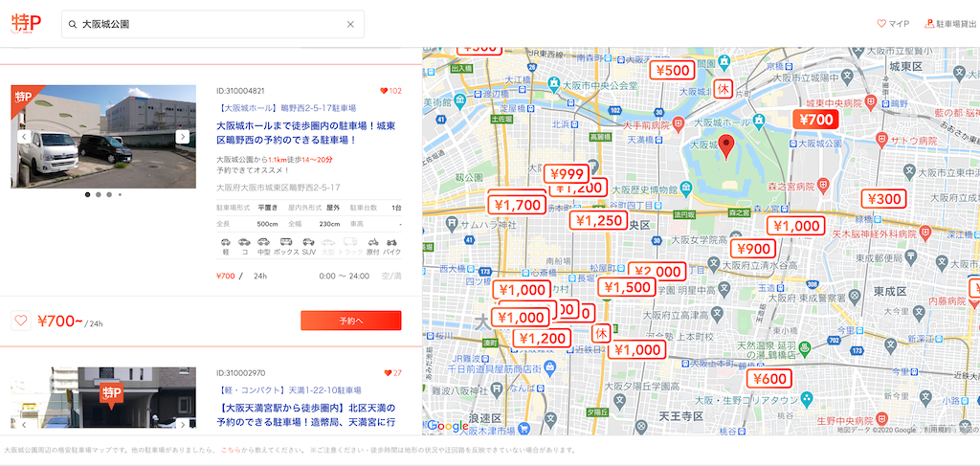Click the こちら link in the footer note

click(231, 450)
